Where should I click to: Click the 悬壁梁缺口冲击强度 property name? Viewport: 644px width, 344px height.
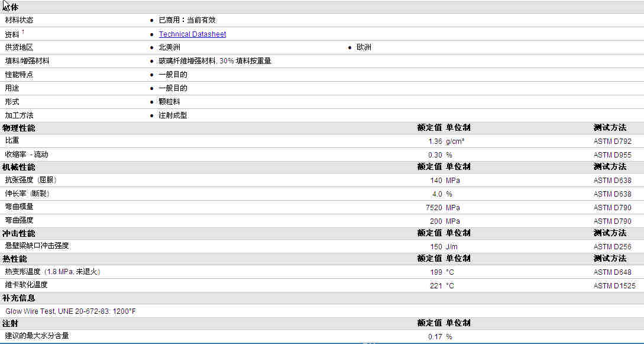click(37, 246)
